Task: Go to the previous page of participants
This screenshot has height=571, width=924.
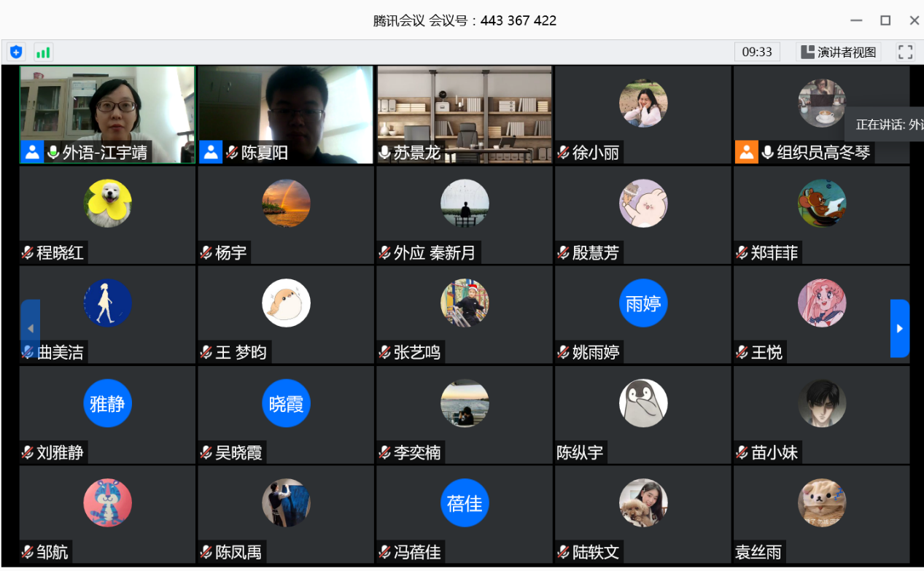Action: [30, 328]
